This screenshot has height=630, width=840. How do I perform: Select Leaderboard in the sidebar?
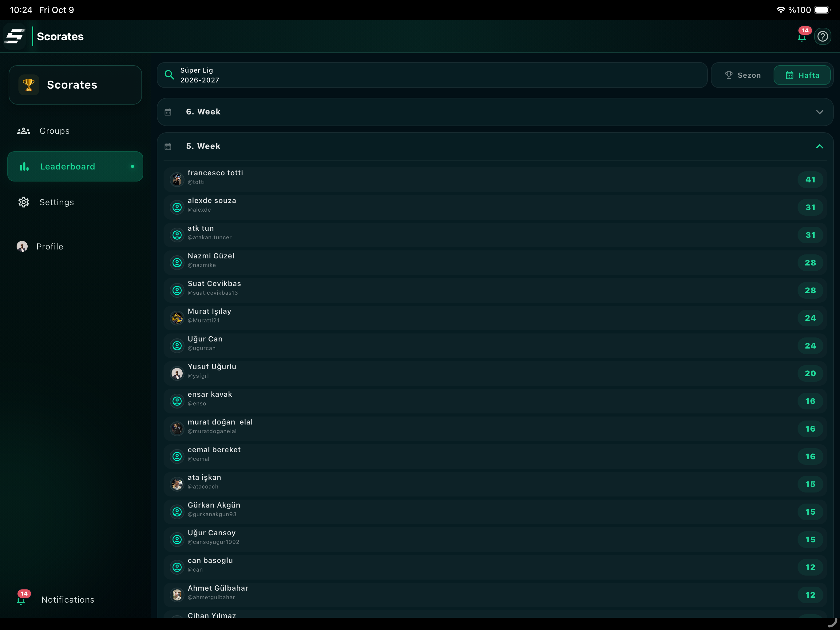[75, 166]
